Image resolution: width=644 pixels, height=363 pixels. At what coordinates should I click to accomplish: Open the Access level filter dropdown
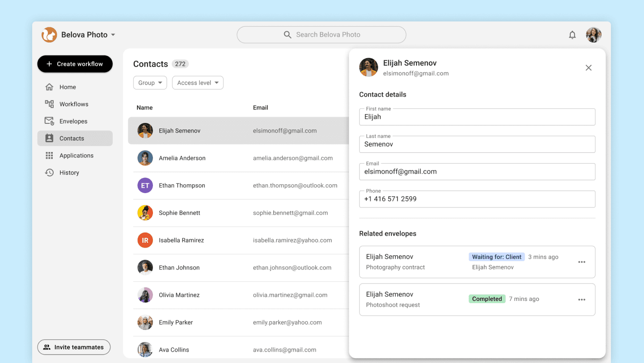coord(198,83)
